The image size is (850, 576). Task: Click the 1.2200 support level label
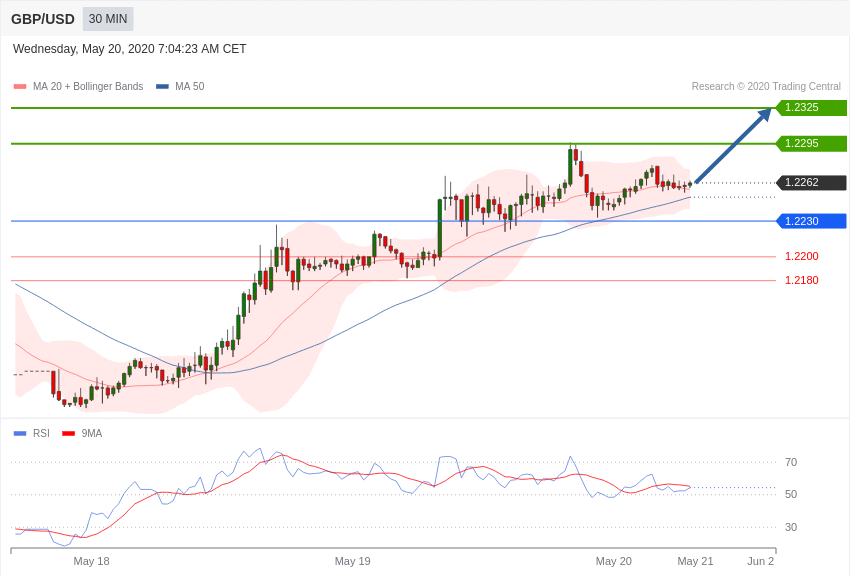(x=802, y=256)
